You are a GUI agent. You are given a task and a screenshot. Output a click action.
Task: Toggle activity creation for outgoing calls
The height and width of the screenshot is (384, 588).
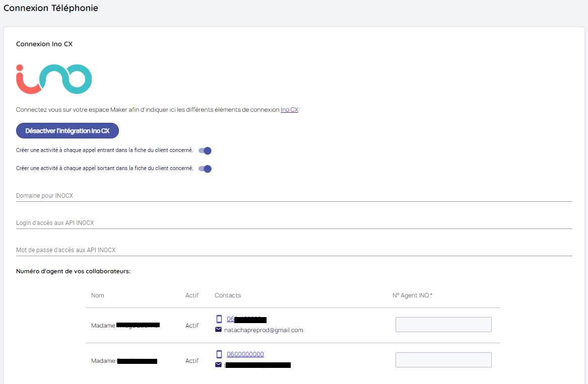tap(205, 169)
